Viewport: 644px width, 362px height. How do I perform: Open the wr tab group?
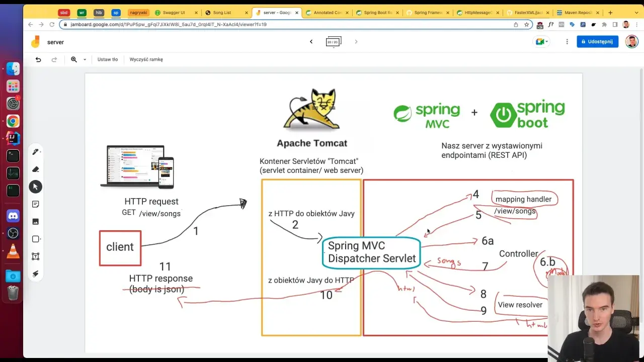coord(82,13)
